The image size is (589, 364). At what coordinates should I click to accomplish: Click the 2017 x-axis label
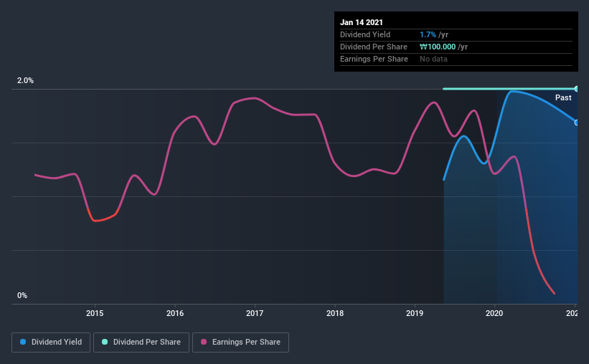click(x=255, y=313)
